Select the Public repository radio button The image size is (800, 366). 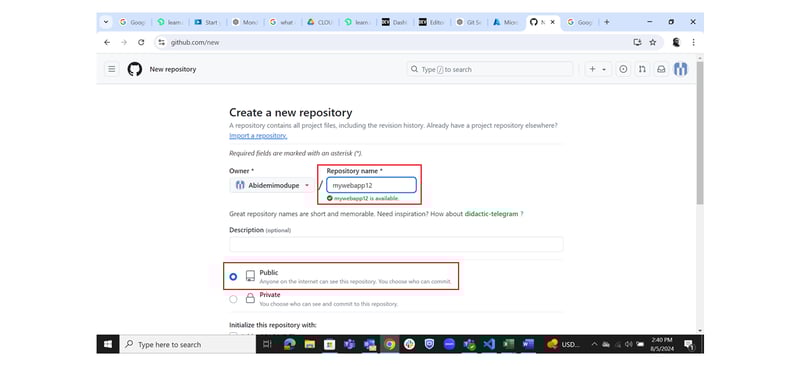point(233,277)
